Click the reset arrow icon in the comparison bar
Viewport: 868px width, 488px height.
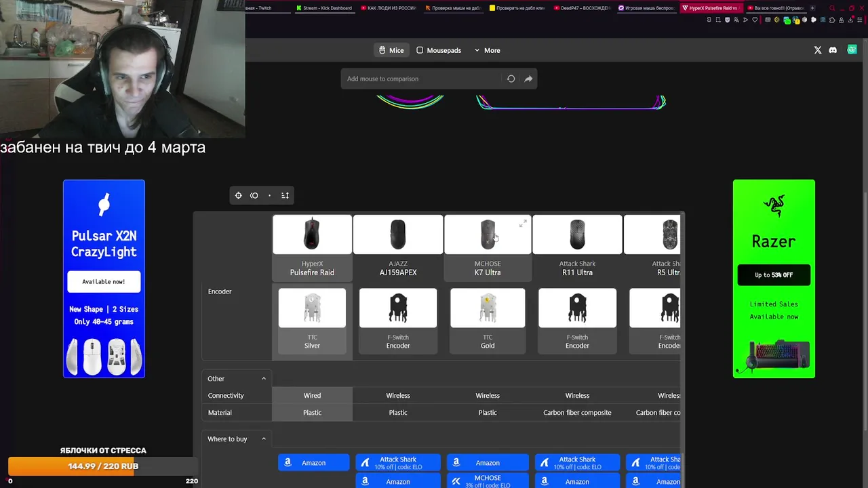[x=511, y=79]
